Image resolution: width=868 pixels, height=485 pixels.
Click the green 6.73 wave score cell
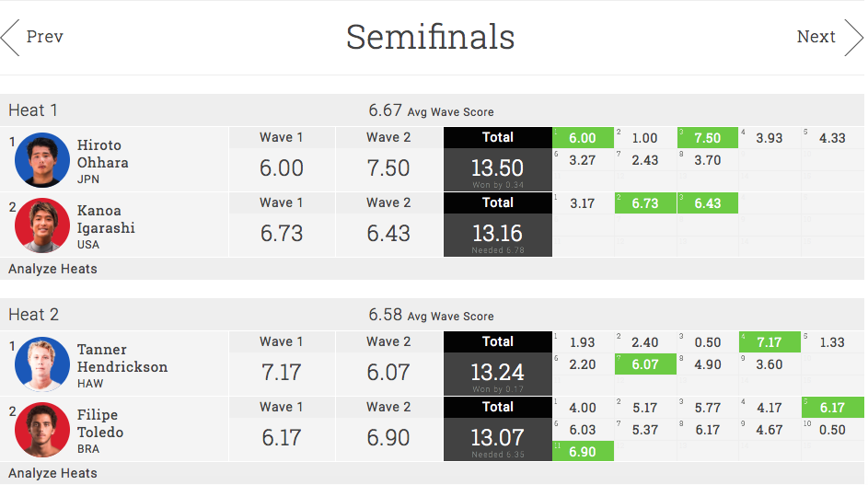coord(644,203)
